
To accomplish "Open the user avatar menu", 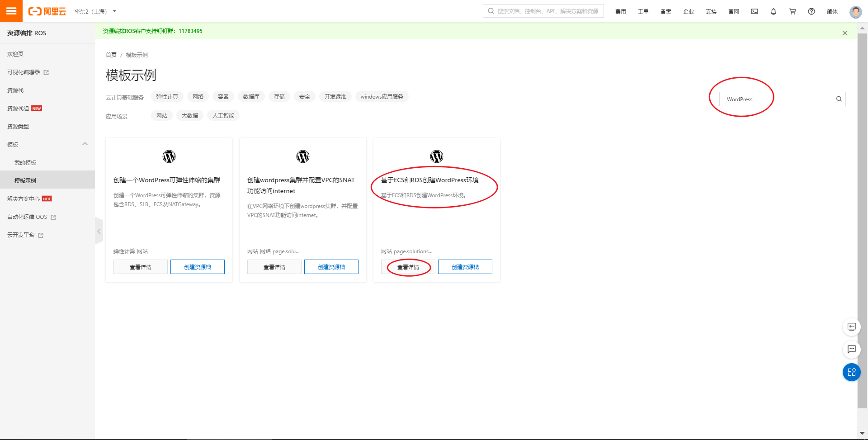I will (x=855, y=12).
